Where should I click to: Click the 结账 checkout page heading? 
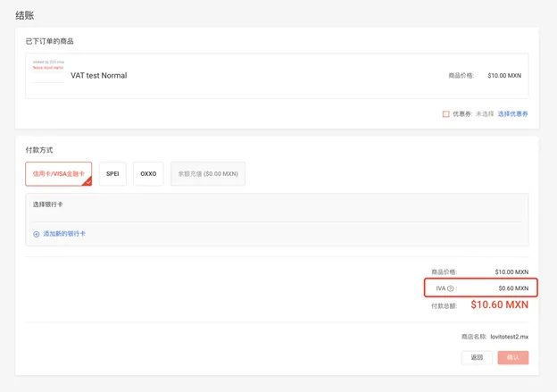(26, 15)
